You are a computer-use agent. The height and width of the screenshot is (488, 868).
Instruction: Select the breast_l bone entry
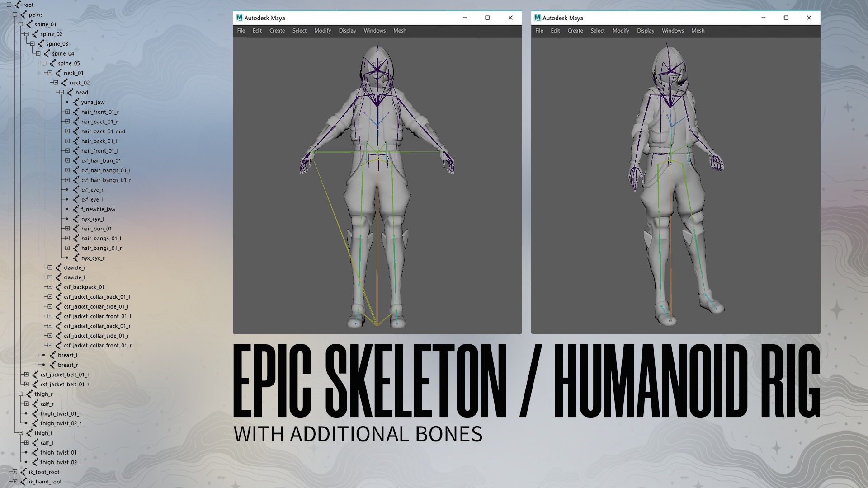67,356
